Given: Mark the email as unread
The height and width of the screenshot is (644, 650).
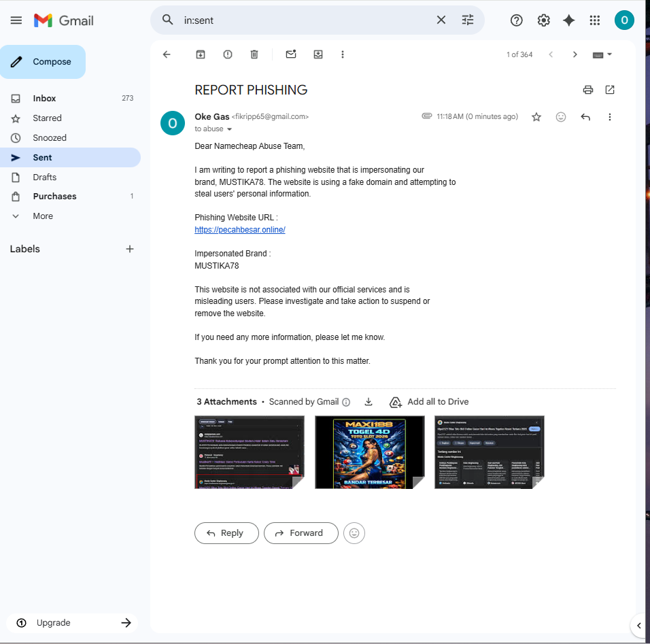Looking at the screenshot, I should [291, 54].
